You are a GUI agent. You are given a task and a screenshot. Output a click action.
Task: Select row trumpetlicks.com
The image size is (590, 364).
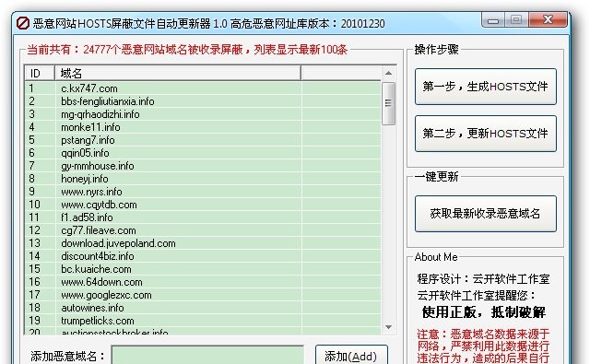point(203,321)
